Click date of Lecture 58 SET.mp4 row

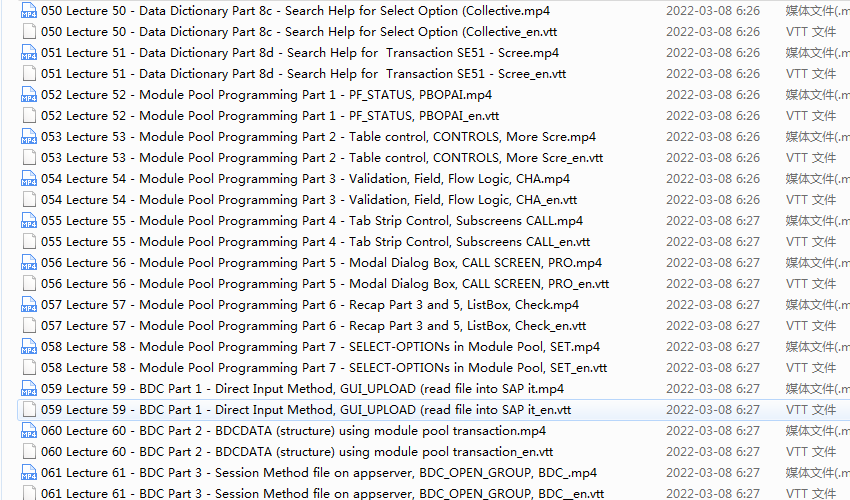(x=713, y=347)
